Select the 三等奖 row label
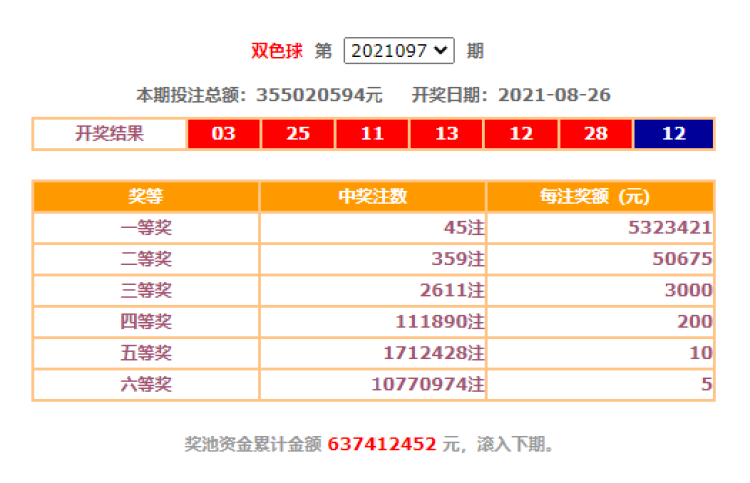The height and width of the screenshot is (483, 750). (146, 290)
